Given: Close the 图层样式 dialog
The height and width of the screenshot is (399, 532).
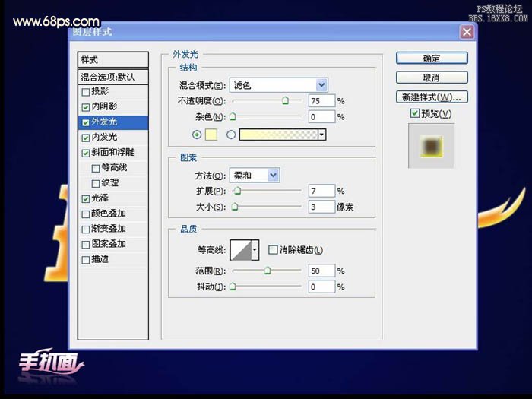Looking at the screenshot, I should tap(467, 32).
